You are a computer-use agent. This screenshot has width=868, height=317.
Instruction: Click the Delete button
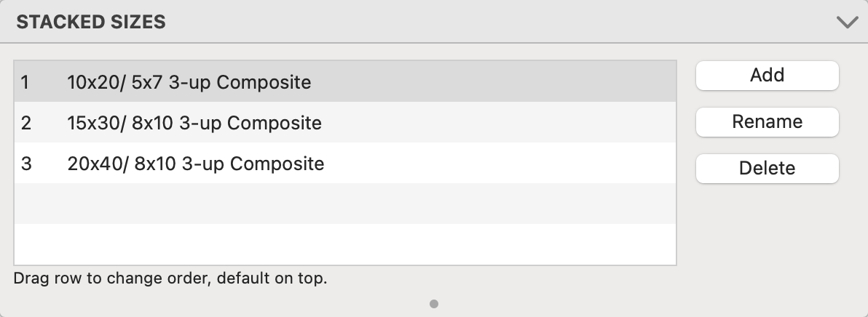tap(767, 169)
